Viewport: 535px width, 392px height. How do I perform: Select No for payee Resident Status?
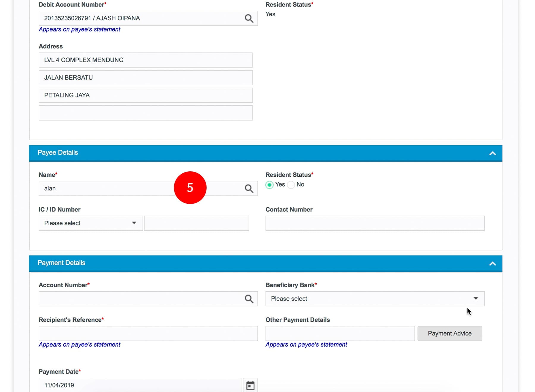click(291, 185)
